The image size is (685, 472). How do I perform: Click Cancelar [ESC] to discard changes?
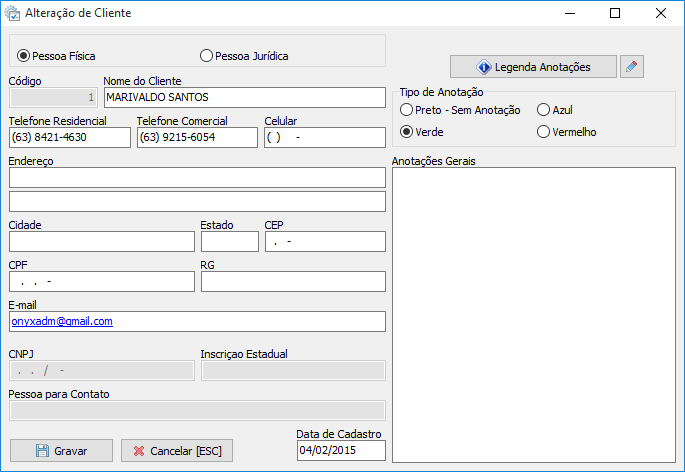[177, 451]
